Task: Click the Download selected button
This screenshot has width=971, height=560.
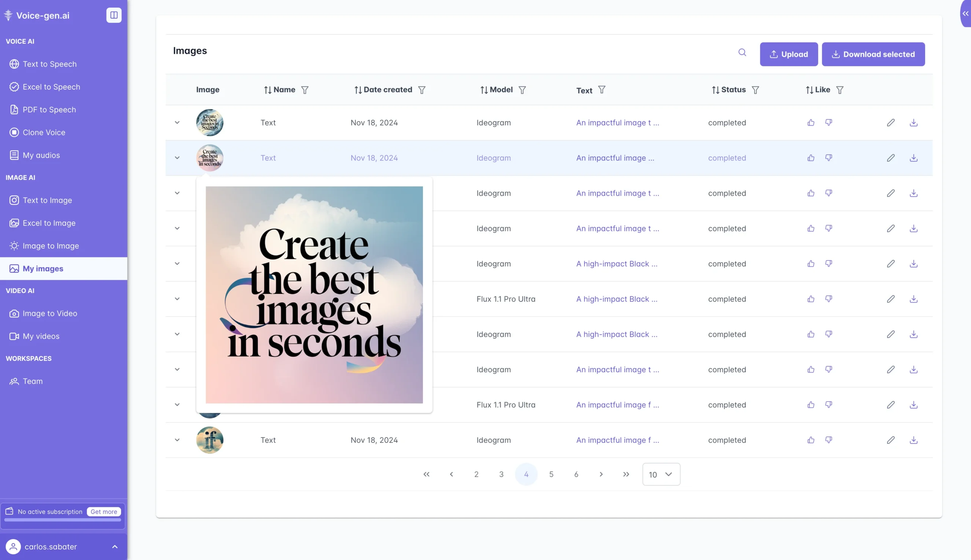Action: 873,54
